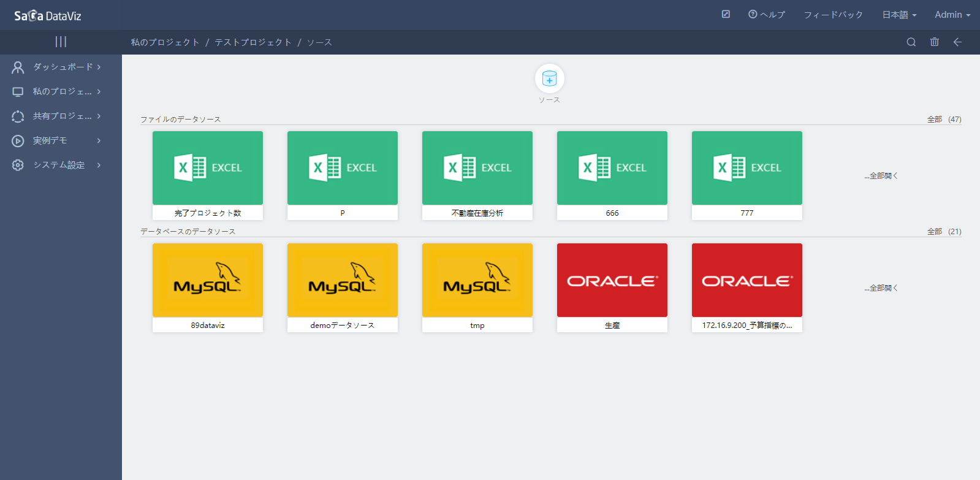Go to 私のプロジェクト breadcrumb
Screen dimensions: 980x480
[165, 42]
